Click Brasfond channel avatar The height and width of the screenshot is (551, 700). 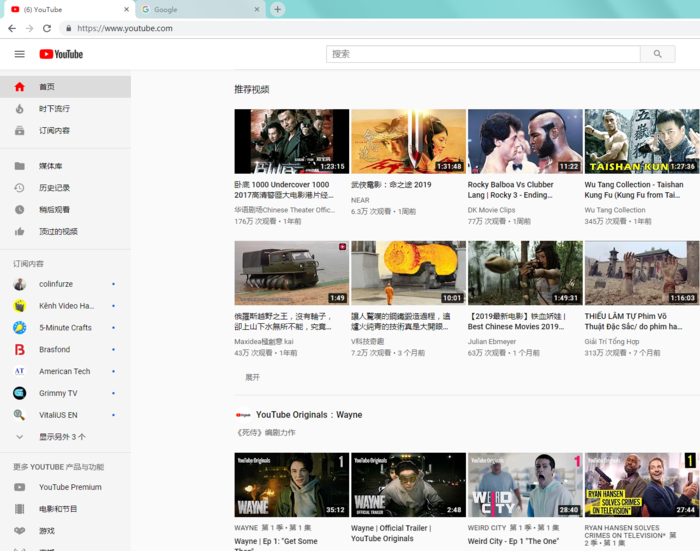point(20,350)
